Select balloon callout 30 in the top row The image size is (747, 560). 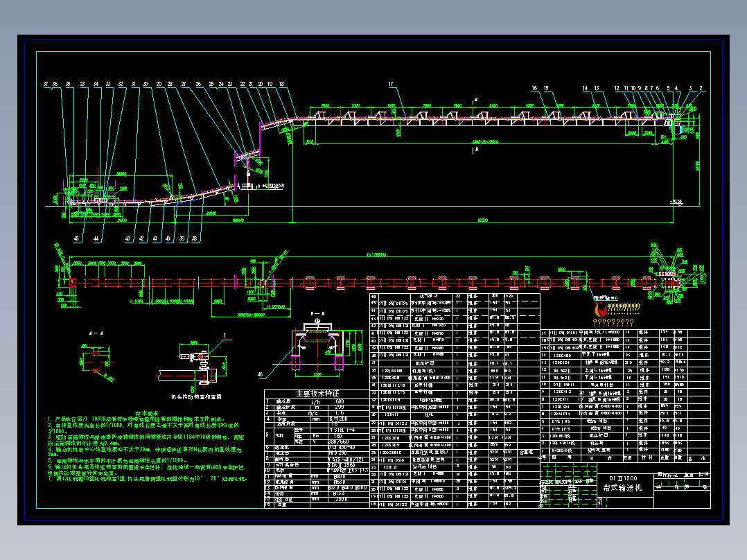coord(146,85)
